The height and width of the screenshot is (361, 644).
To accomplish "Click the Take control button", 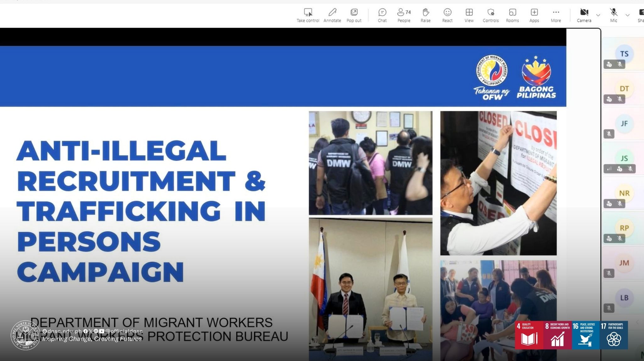I will click(x=308, y=15).
